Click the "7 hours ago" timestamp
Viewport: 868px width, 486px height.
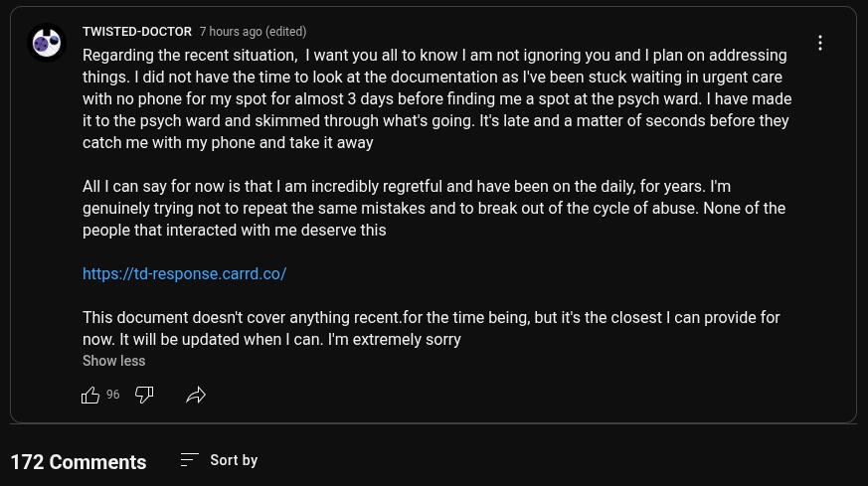click(x=232, y=32)
